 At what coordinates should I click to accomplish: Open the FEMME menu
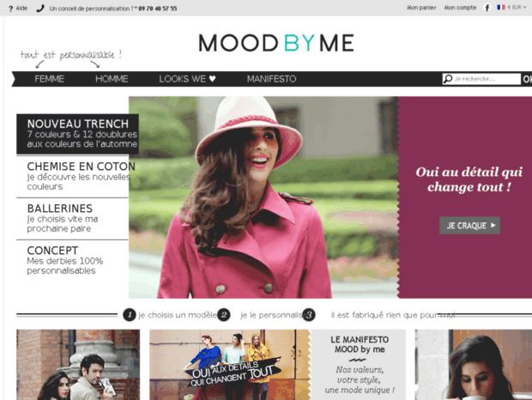point(49,79)
